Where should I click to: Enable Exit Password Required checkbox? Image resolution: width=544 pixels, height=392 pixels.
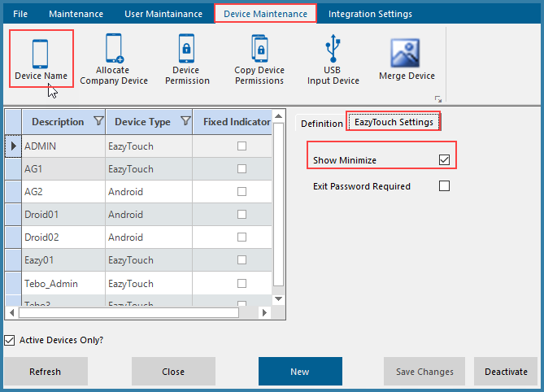click(x=444, y=186)
